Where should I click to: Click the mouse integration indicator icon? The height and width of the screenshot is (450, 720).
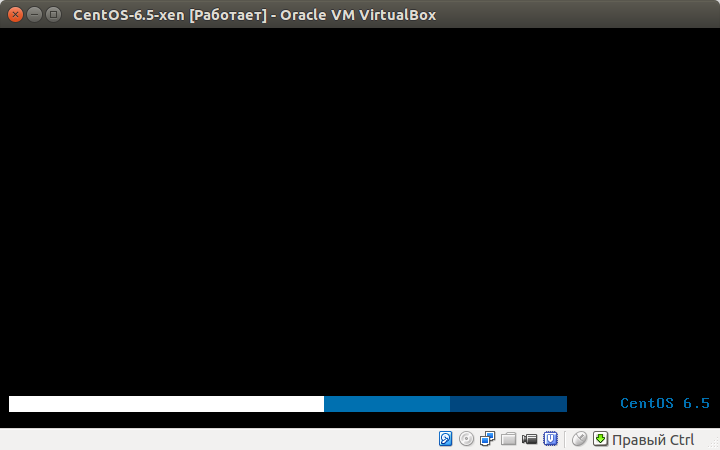[579, 439]
